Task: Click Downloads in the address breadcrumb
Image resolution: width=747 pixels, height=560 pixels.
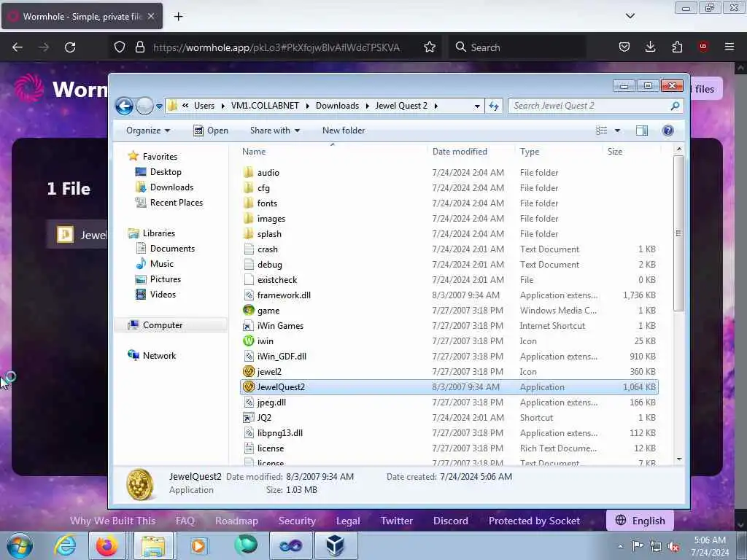Action: tap(337, 106)
